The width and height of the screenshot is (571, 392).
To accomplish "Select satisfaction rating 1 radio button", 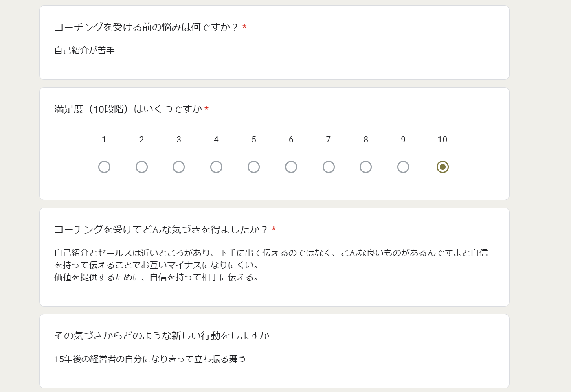I will click(x=104, y=167).
